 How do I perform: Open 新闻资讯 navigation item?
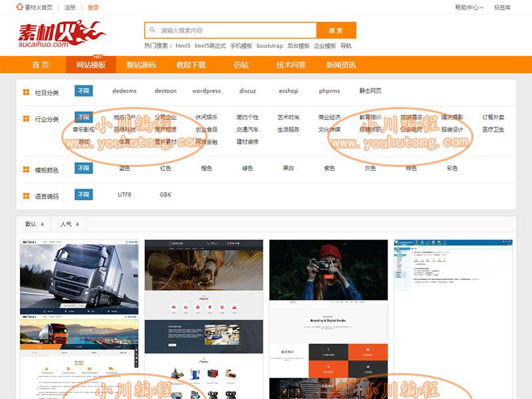click(341, 65)
